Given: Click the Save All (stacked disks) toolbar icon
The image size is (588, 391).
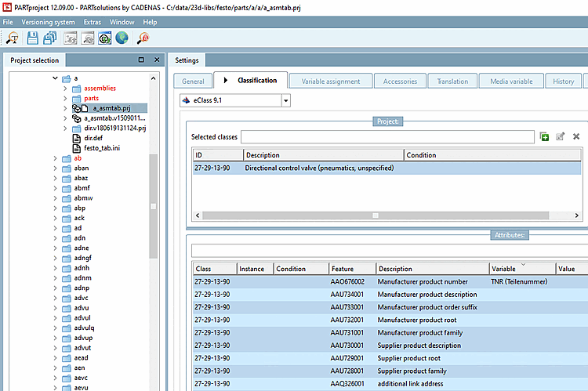Looking at the screenshot, I should click(50, 38).
